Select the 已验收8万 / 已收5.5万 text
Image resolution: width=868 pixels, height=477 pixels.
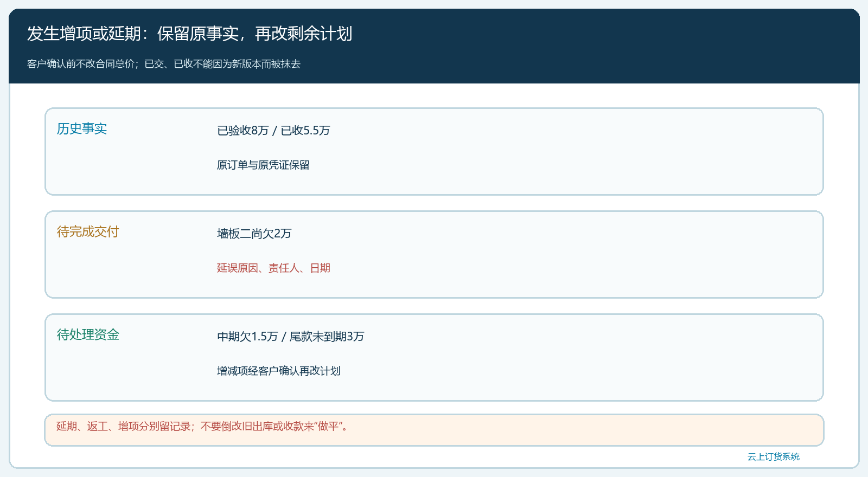[273, 131]
